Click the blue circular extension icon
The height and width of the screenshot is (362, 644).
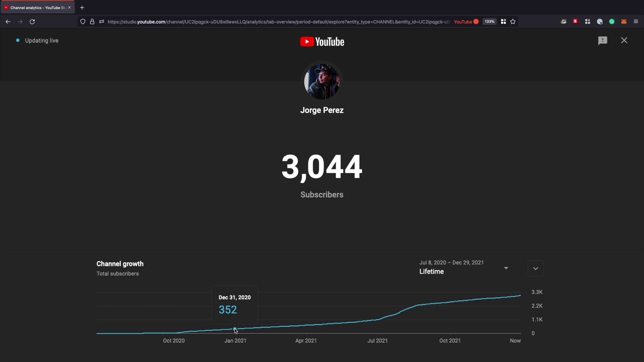point(600,22)
